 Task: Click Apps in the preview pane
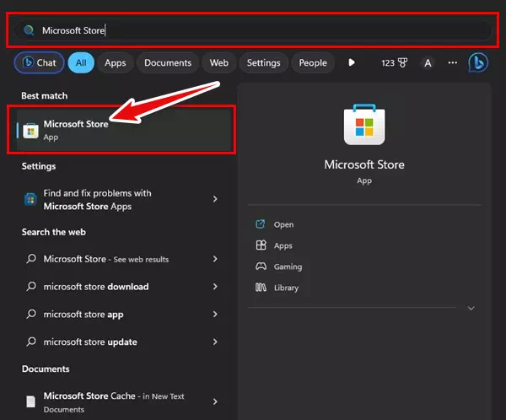click(283, 246)
